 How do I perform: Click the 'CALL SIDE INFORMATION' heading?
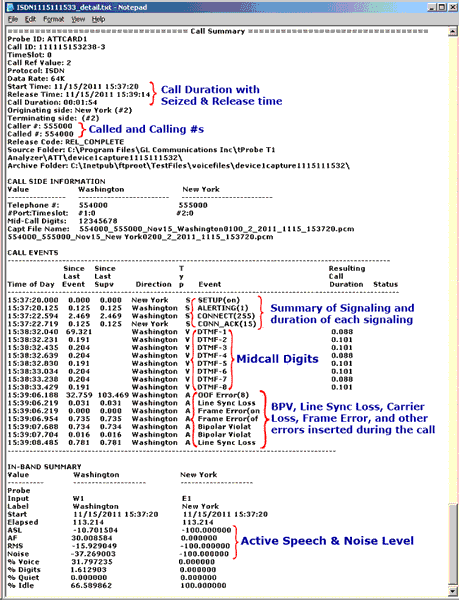(56, 181)
